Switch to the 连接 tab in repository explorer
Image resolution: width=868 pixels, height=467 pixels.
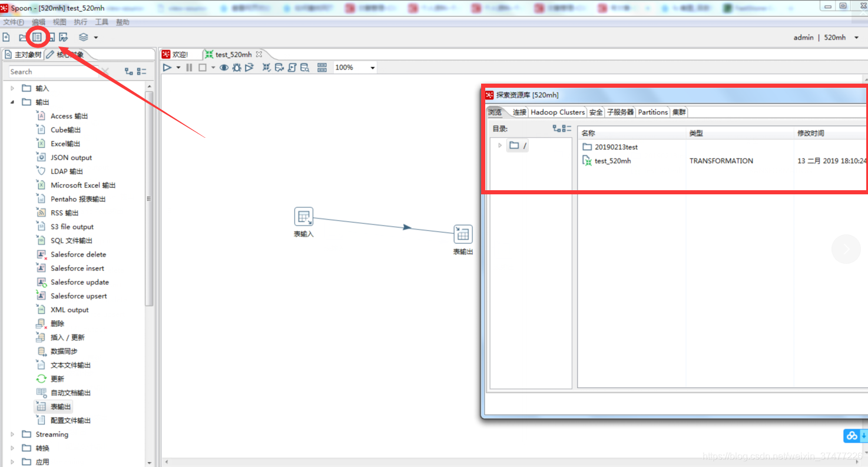pos(519,112)
